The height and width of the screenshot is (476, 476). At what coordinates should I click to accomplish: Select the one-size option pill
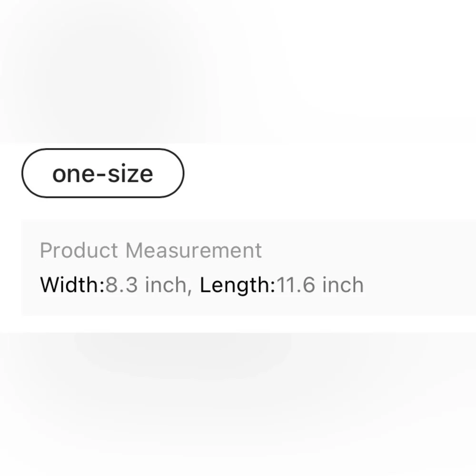[x=103, y=173]
